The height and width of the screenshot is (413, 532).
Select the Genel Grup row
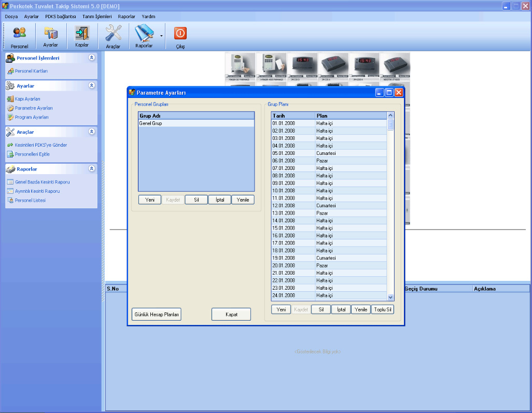pos(196,124)
